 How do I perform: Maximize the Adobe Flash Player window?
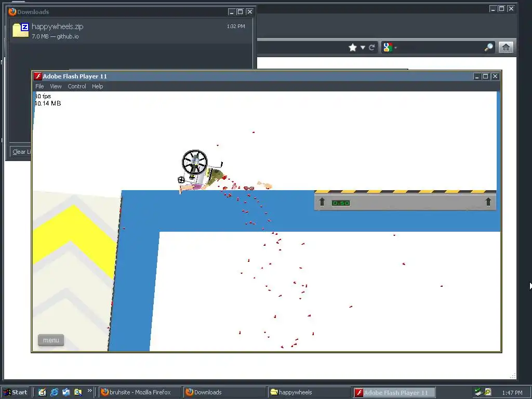(x=486, y=76)
